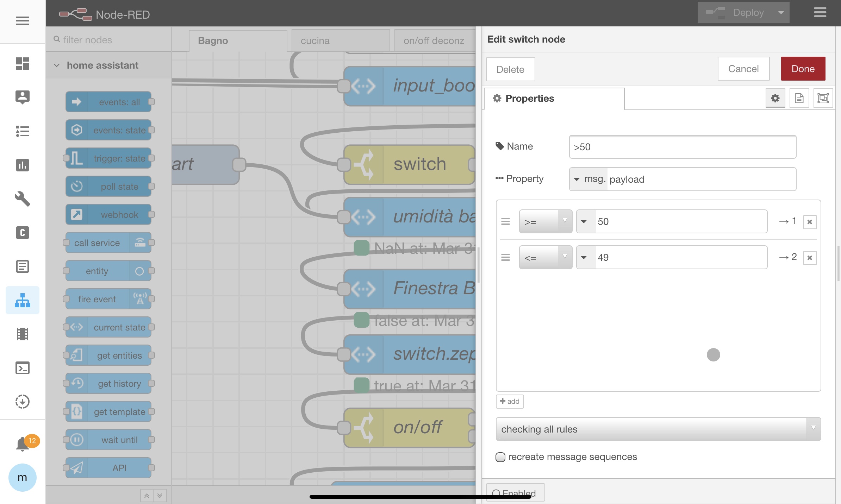The width and height of the screenshot is (841, 504).
Task: Add a new rule with add button
Action: 510,401
